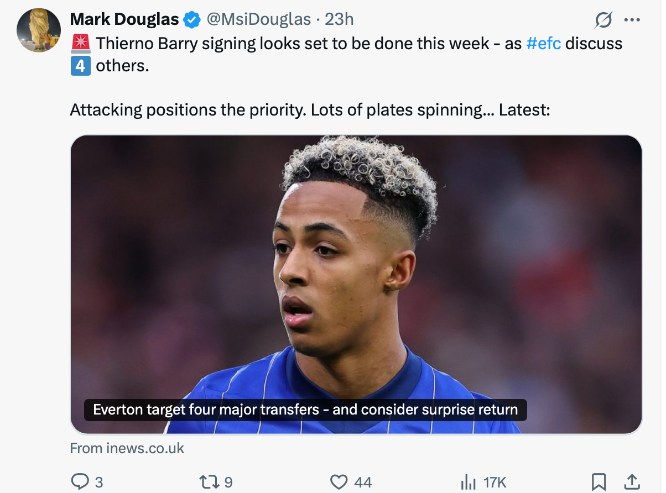666x493 pixels.
Task: Open Mark Douglas's profile avatar
Action: [x=39, y=30]
